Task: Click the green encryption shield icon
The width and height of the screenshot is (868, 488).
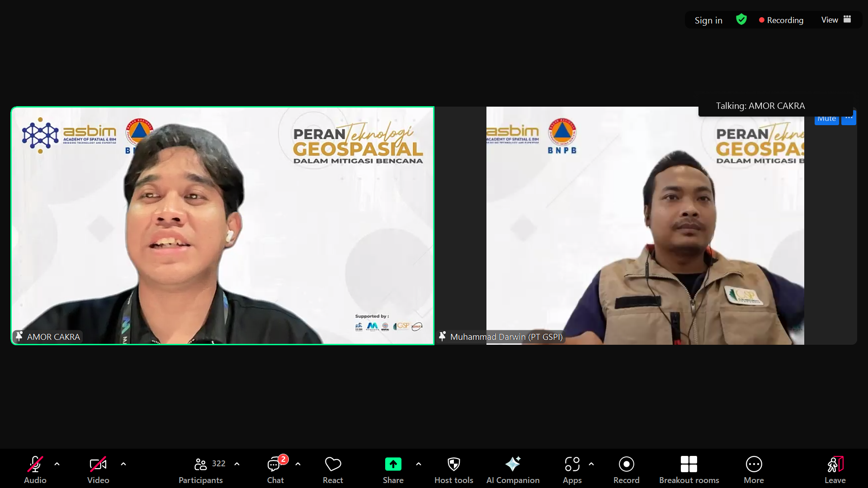Action: coord(741,19)
